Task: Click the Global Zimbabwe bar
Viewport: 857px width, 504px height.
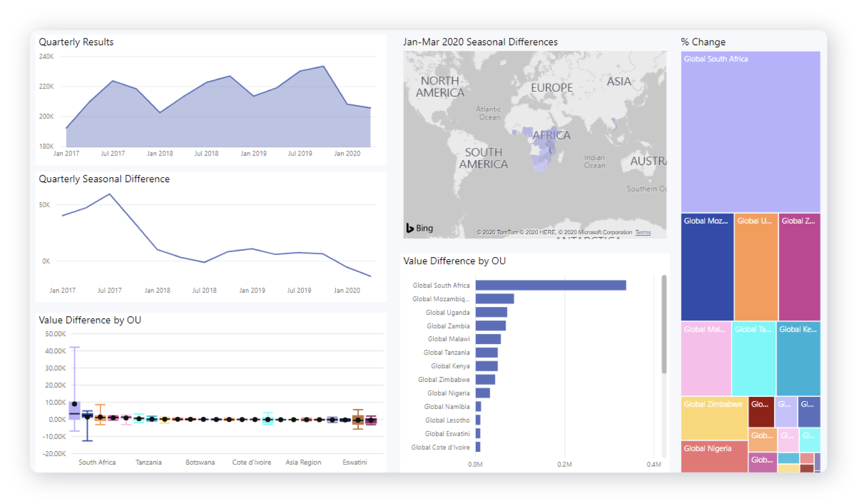Action: (x=485, y=380)
